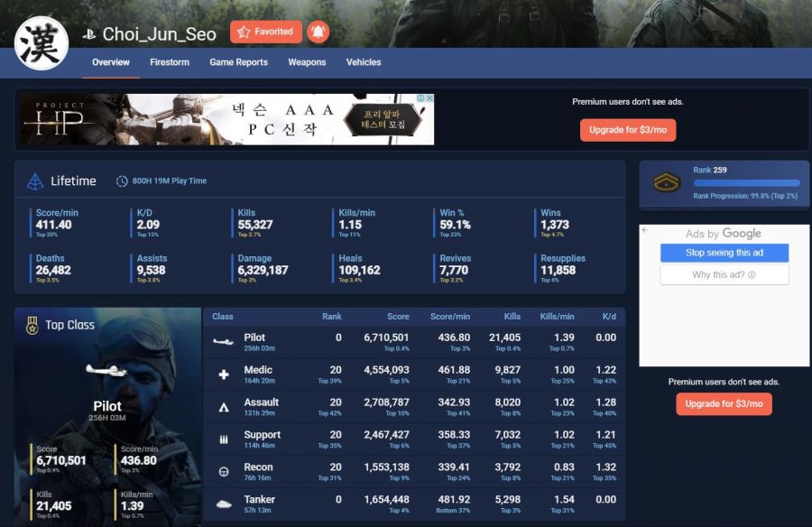Open the Weapons tab
The width and height of the screenshot is (812, 527).
pyautogui.click(x=307, y=62)
